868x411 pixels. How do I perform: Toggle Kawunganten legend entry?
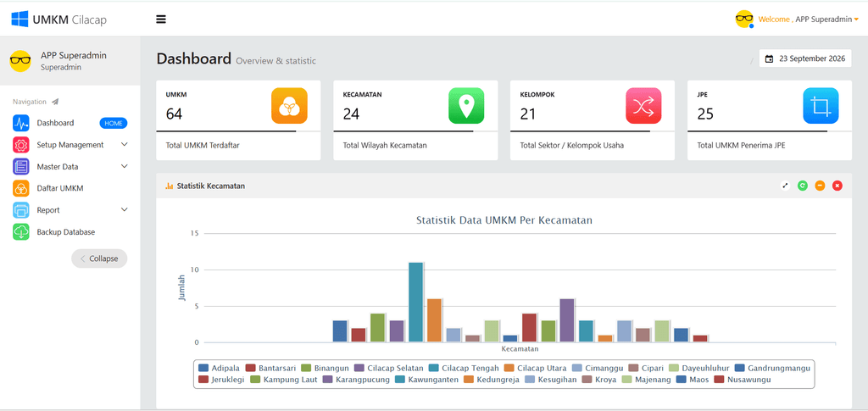coord(427,380)
